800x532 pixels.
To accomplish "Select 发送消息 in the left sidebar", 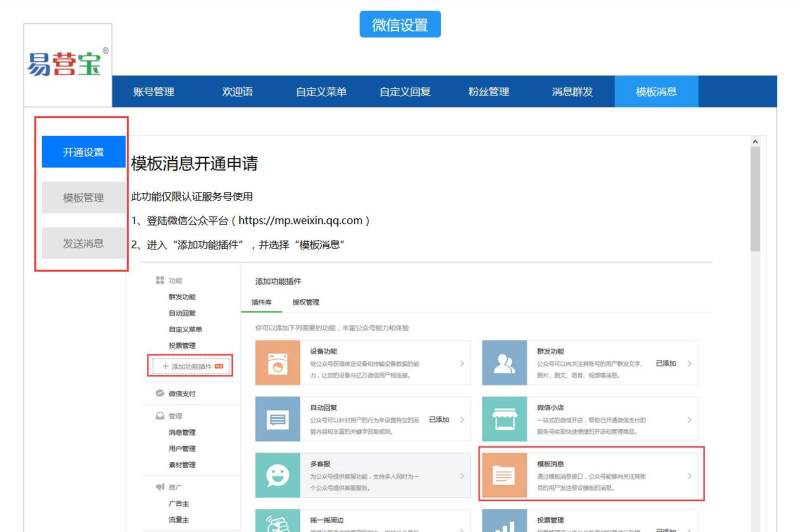I will (84, 243).
